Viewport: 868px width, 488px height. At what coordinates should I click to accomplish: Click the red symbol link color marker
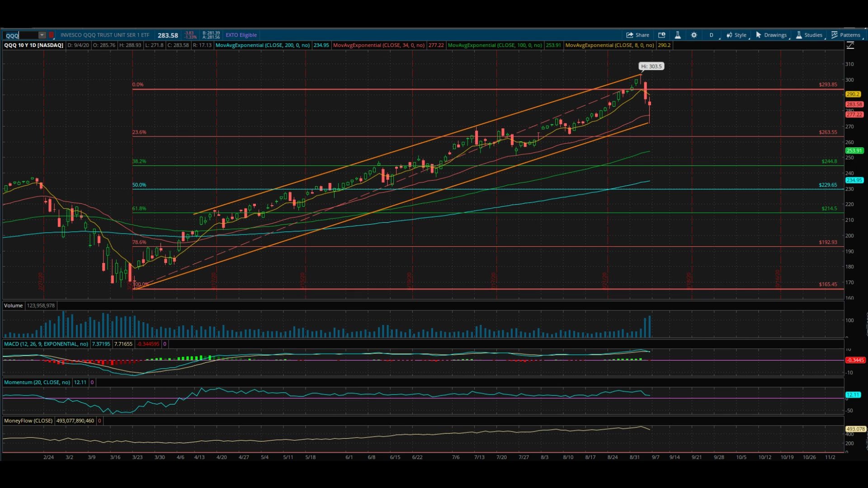52,35
